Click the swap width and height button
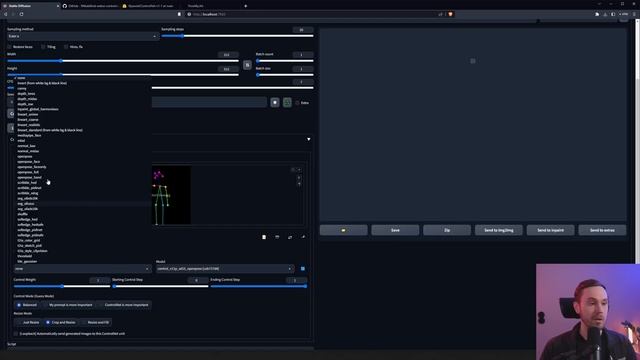This screenshot has width=640, height=360. tap(247, 65)
